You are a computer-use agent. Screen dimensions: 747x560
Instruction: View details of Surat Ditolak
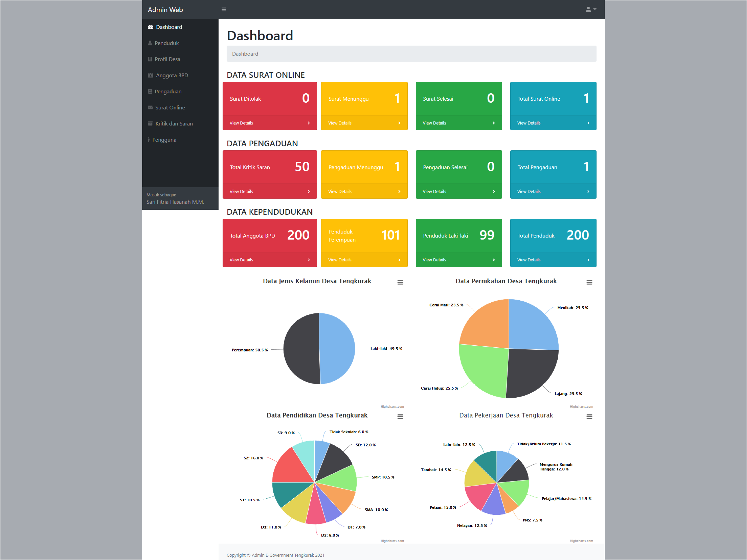pyautogui.click(x=241, y=123)
